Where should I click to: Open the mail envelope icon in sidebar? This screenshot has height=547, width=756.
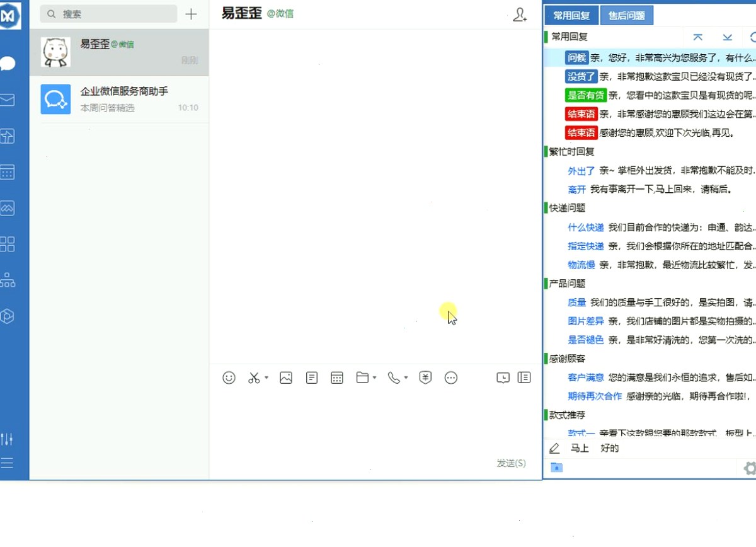click(8, 100)
